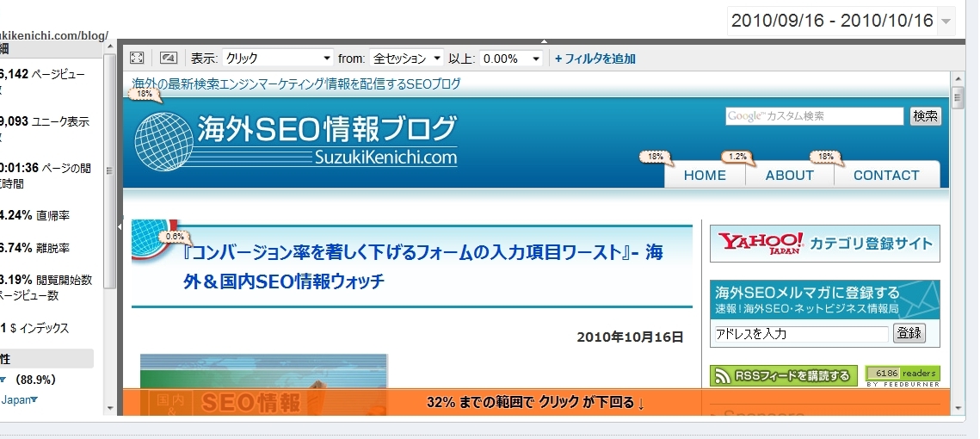
Task: Click the ABOUT navigation tab
Action: (x=789, y=175)
